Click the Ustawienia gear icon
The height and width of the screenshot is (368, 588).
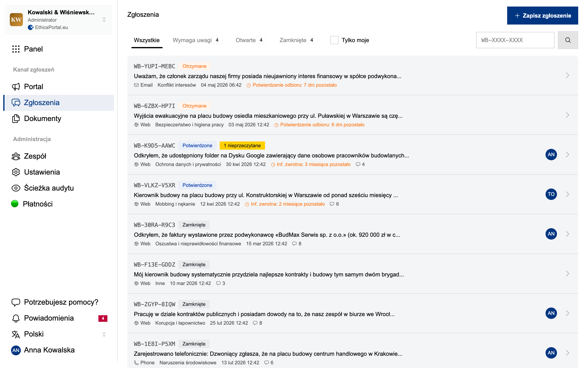pos(16,172)
